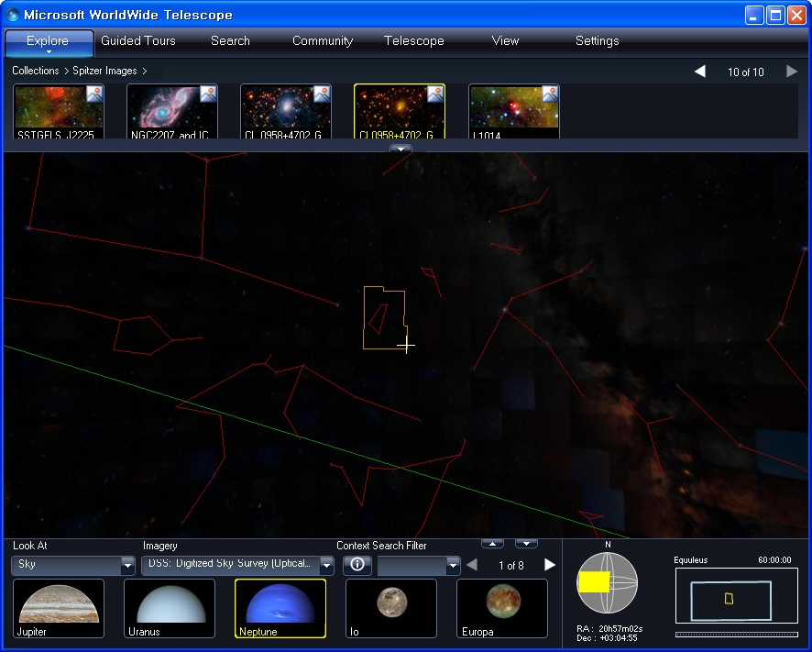Click image icon on L1014 thumbnail
Screen dimensions: 812x652
[x=550, y=94]
